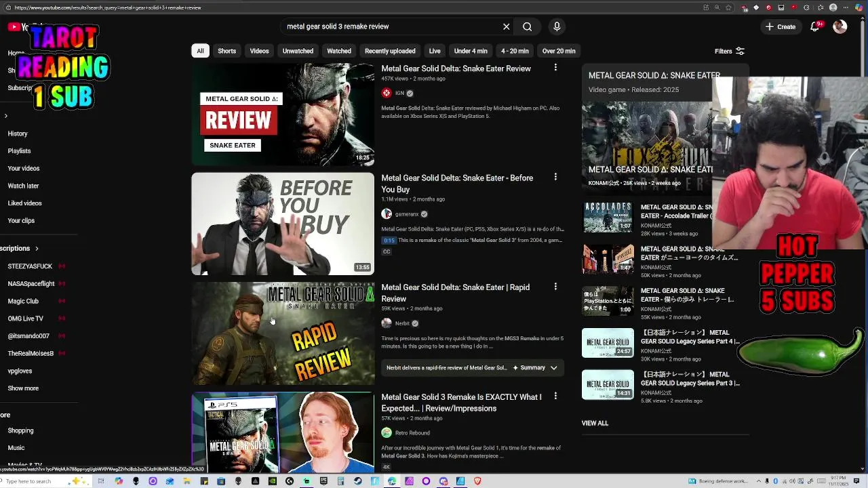
Task: Open NASASpaceflight subscription channel
Action: pyautogui.click(x=31, y=284)
